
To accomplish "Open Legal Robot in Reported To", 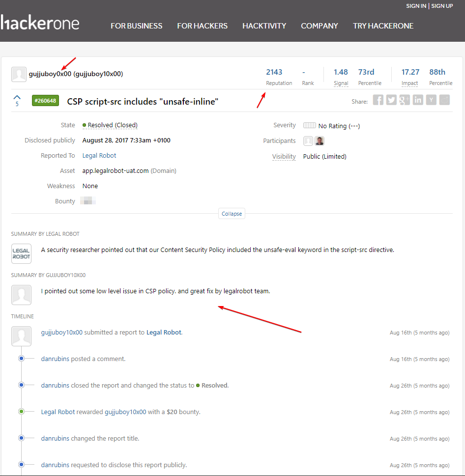I will point(99,155).
